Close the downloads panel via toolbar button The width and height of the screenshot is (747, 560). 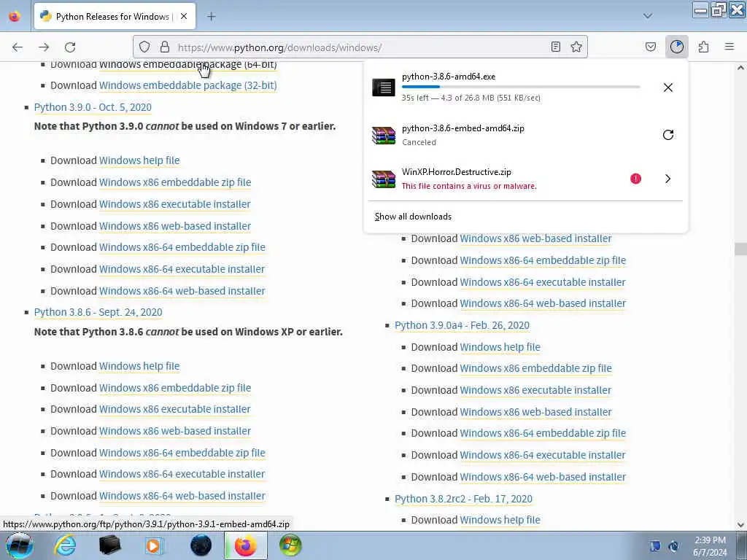676,47
